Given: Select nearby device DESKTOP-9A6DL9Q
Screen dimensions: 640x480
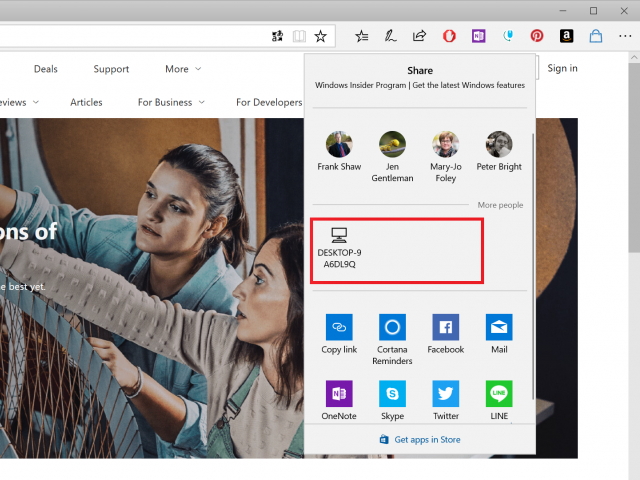Looking at the screenshot, I should pyautogui.click(x=339, y=248).
